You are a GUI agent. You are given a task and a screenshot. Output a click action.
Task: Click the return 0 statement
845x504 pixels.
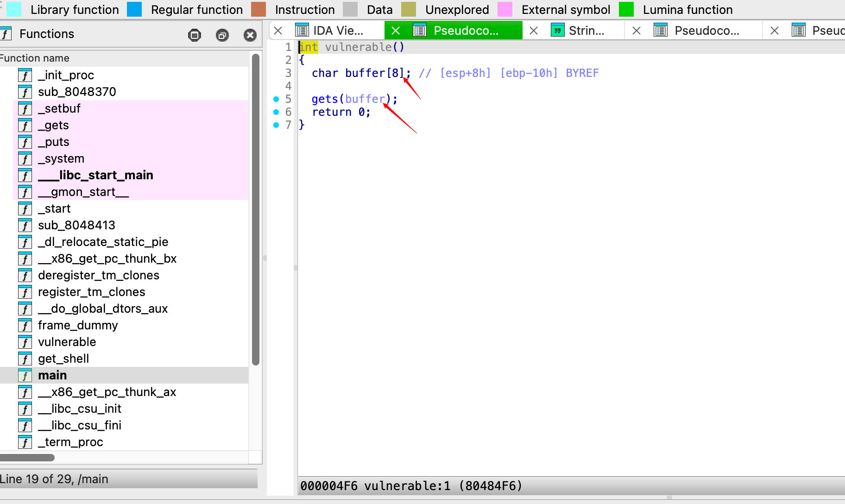point(341,112)
